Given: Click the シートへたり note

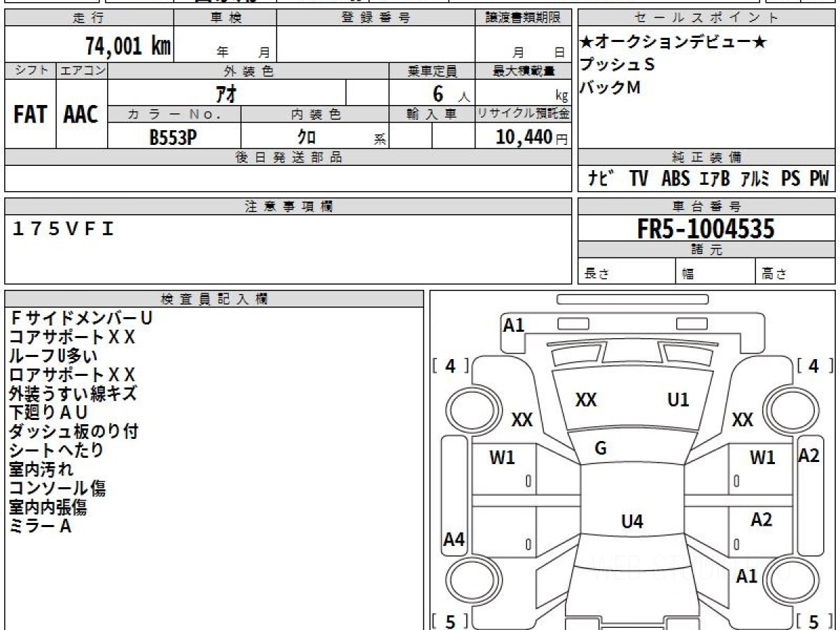Looking at the screenshot, I should tap(56, 450).
